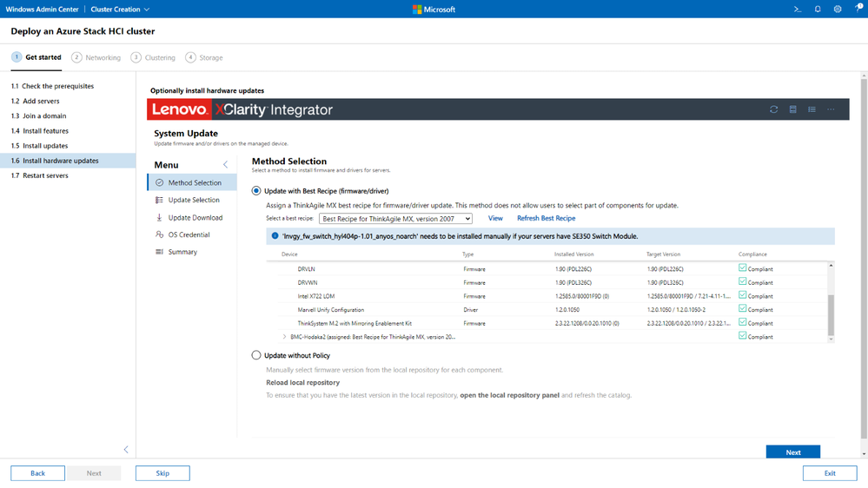The image size is (868, 488).
Task: Click the Type column header
Action: tap(467, 254)
